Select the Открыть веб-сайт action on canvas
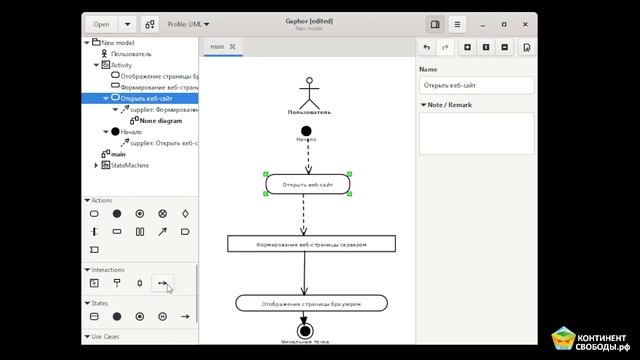Screen dimensions: 640x360 (308, 184)
